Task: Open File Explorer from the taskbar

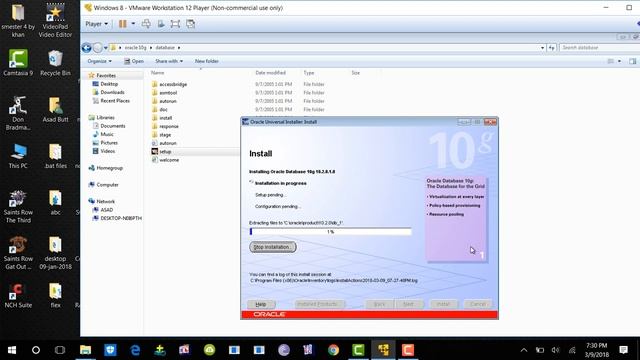Action: point(85,350)
